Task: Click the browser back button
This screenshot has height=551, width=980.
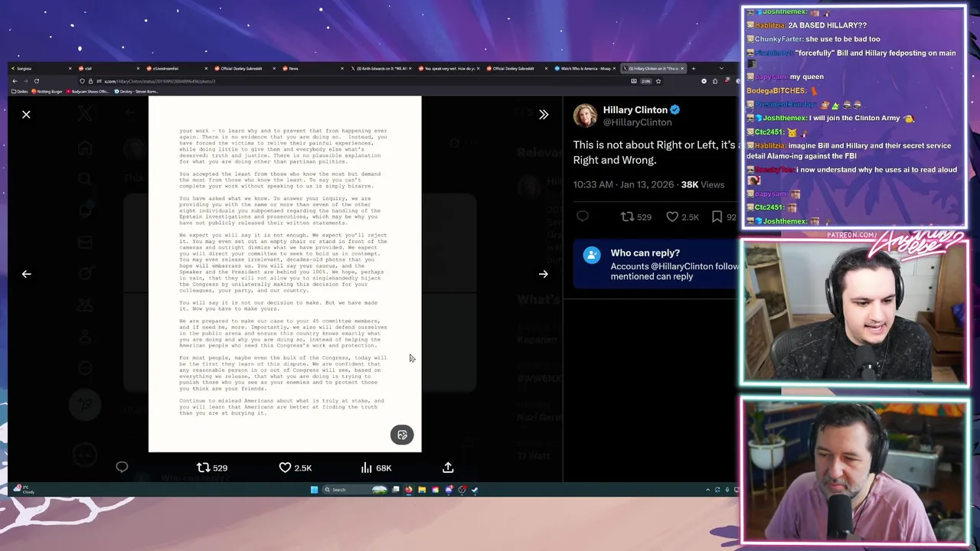Action: [14, 81]
